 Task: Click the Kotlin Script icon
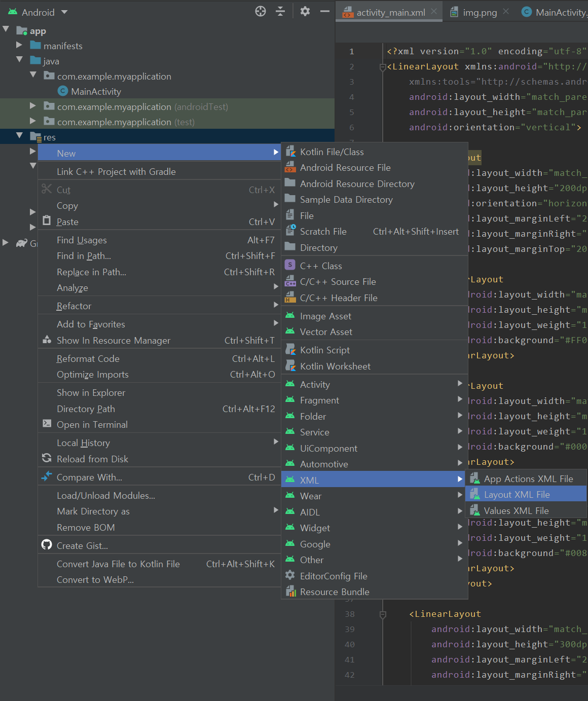tap(290, 350)
